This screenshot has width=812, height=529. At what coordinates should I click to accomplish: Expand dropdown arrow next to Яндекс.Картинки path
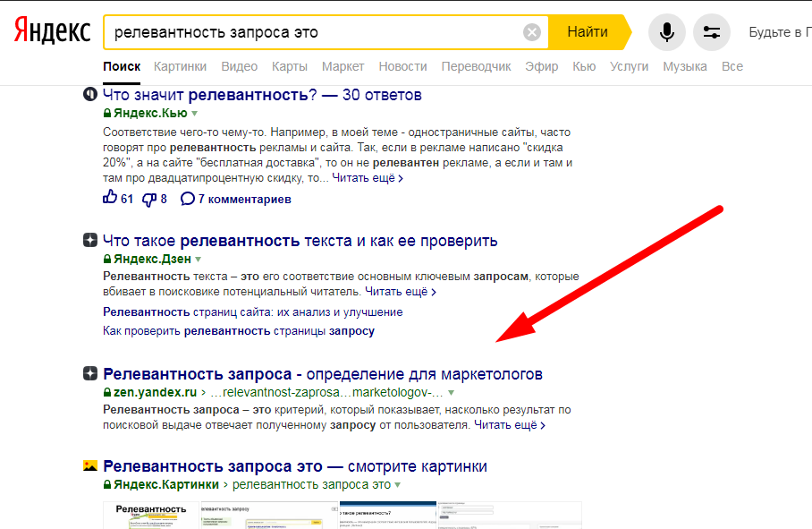(398, 485)
